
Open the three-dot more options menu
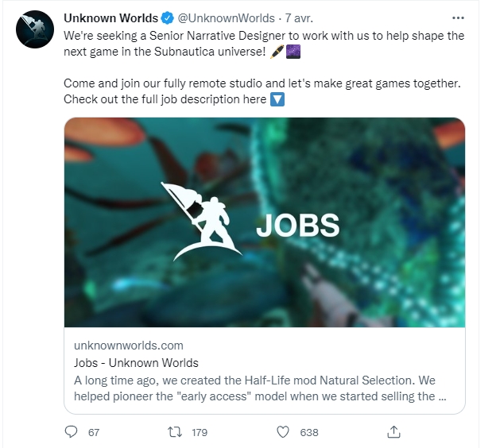coord(458,18)
